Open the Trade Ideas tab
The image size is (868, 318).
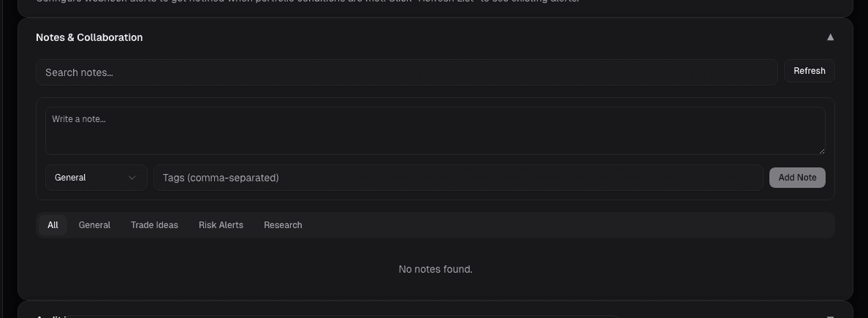(x=154, y=225)
